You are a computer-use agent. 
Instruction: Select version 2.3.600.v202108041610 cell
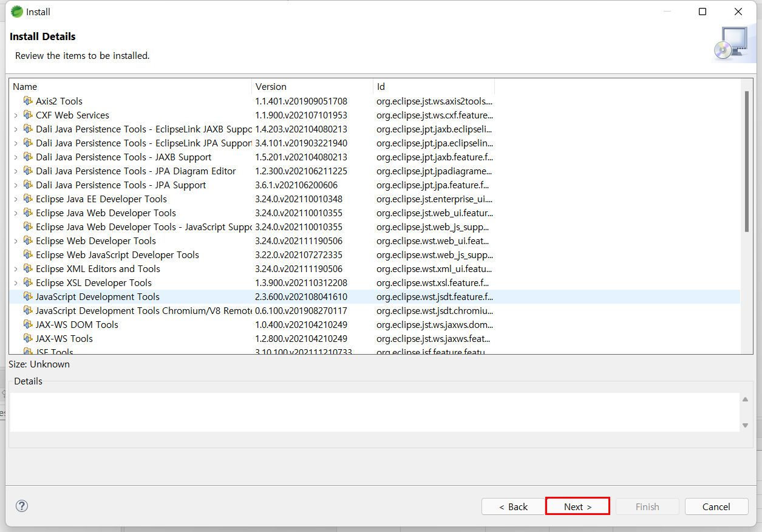pos(301,296)
